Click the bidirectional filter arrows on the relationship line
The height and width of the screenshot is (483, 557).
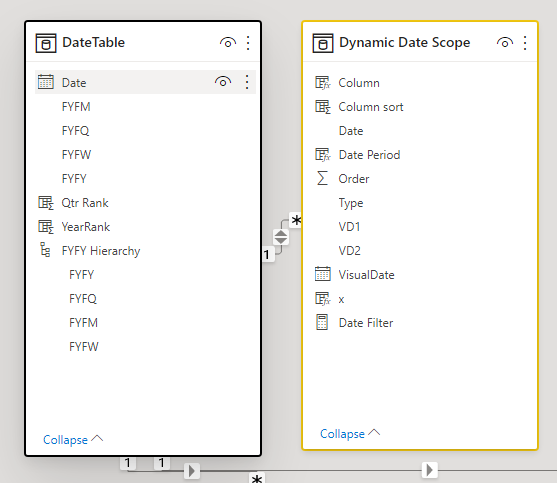(x=281, y=237)
